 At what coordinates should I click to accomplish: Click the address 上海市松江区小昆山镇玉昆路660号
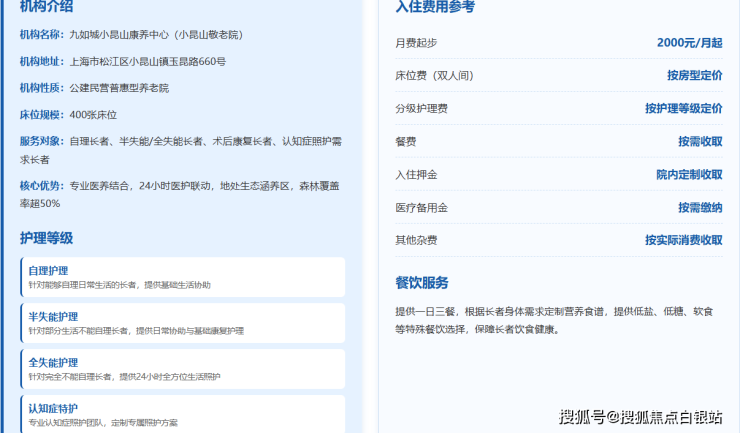tap(148, 61)
